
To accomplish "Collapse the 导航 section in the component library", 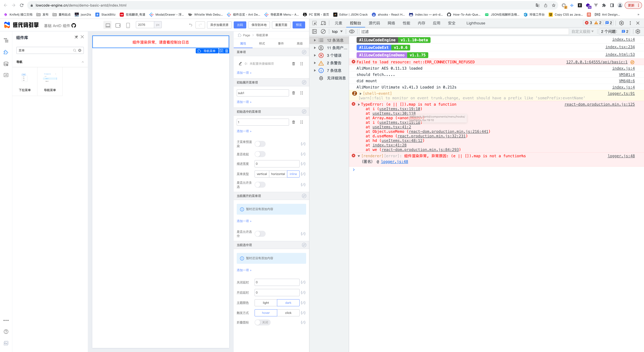I will [x=83, y=62].
